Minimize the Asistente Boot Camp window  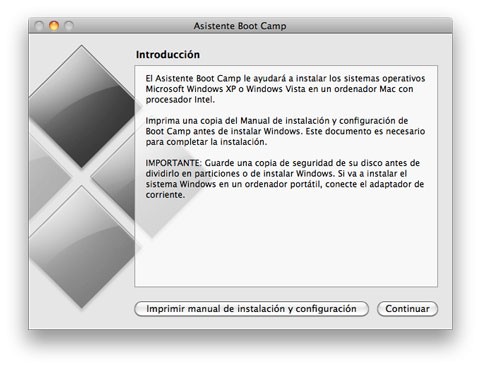54,26
